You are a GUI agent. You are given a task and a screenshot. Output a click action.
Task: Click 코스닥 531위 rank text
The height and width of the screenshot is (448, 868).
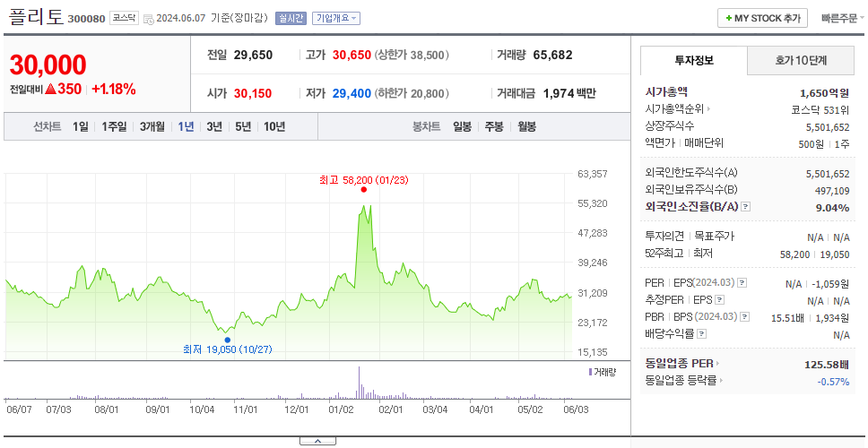[x=820, y=109]
